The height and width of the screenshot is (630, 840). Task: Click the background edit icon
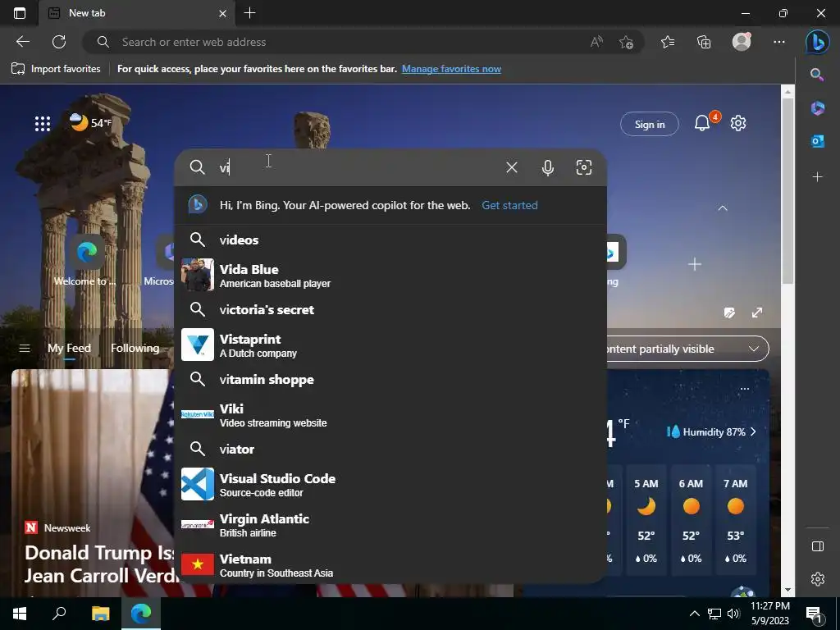729,313
